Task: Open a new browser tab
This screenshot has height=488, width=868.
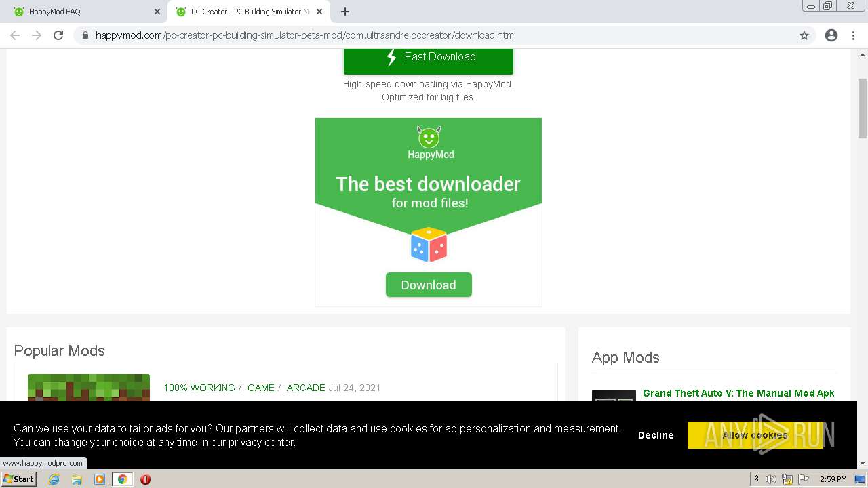Action: pyautogui.click(x=344, y=12)
